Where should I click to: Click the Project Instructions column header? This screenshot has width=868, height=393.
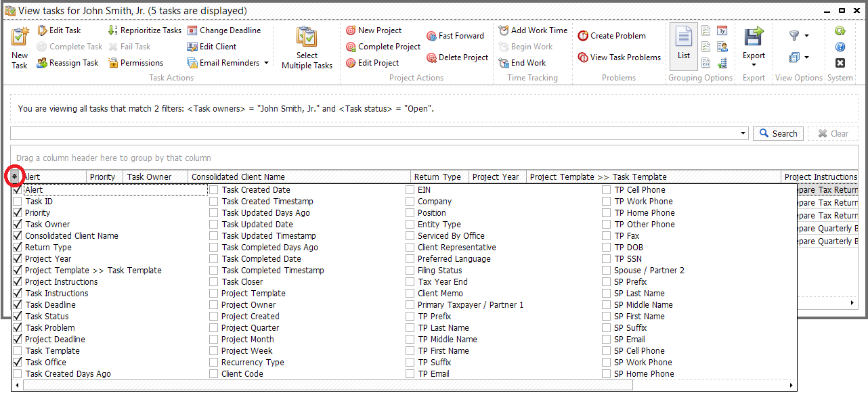820,177
